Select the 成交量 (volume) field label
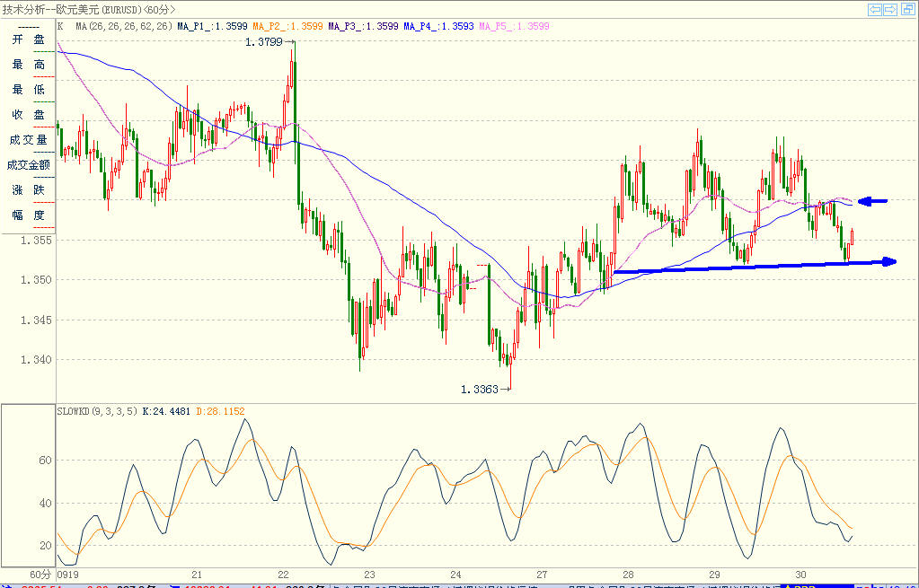Viewport: 919px width, 588px height. (28, 140)
